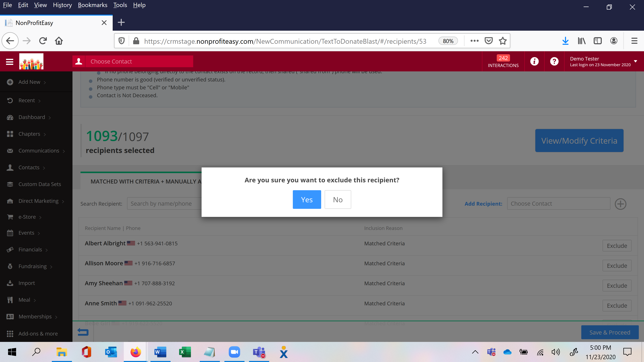
Task: Open Word from the taskbar
Action: point(160,352)
